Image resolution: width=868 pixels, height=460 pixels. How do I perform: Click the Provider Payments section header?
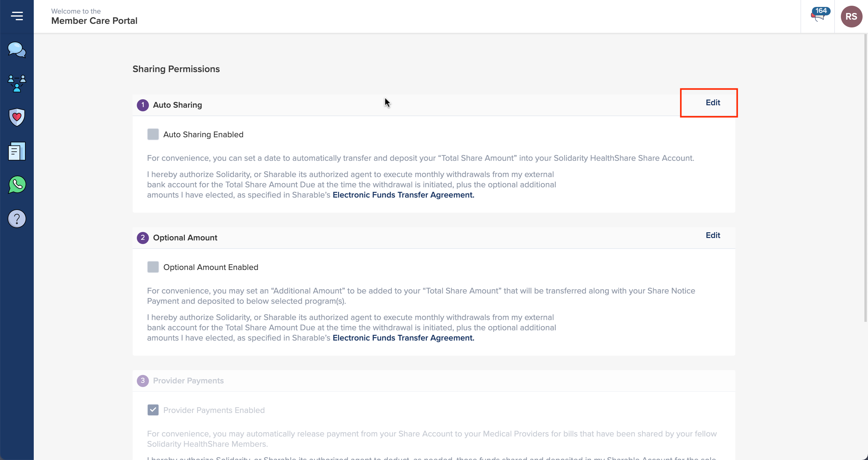(x=188, y=381)
